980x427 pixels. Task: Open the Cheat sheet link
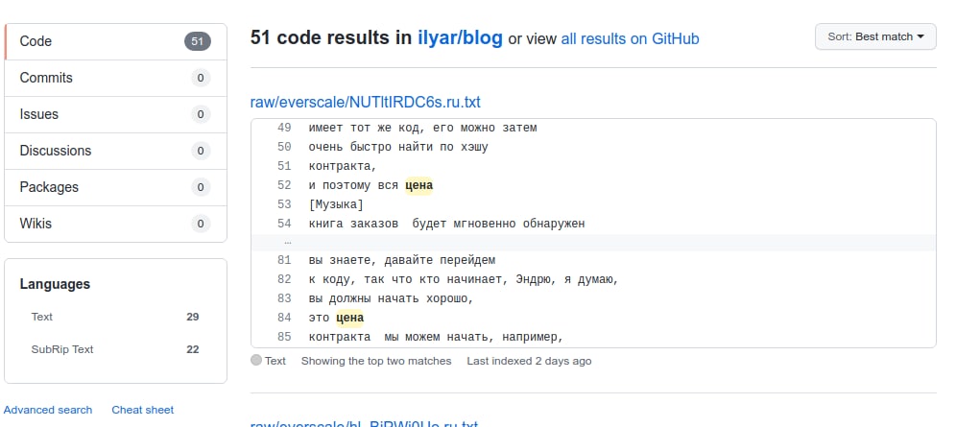coord(142,410)
